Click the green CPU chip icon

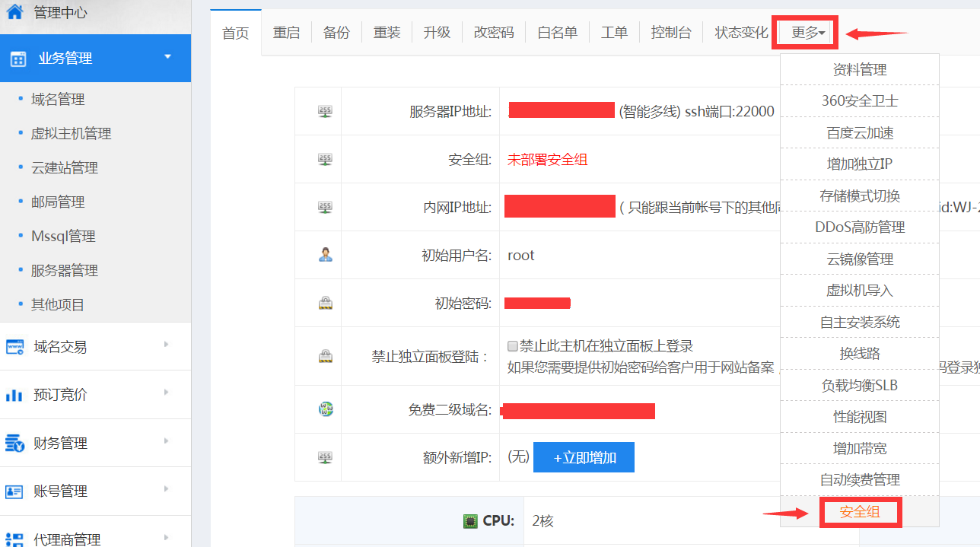coord(471,521)
